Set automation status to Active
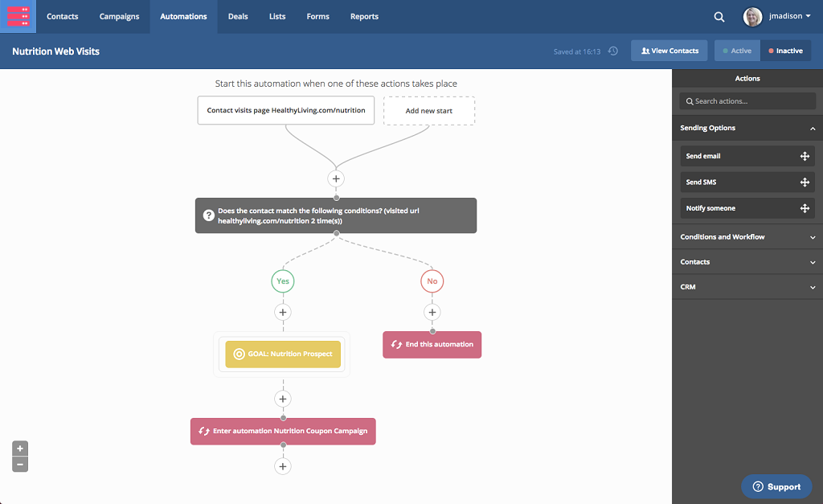The width and height of the screenshot is (823, 504). pyautogui.click(x=737, y=51)
